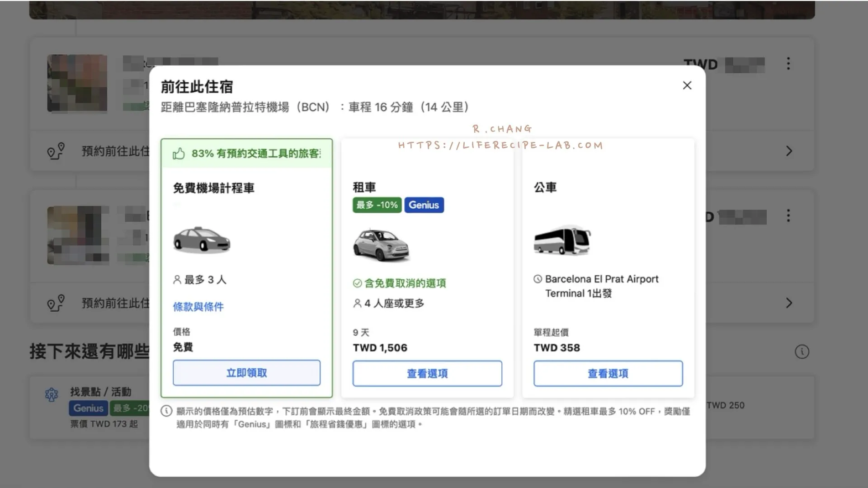This screenshot has height=488, width=868.
Task: Click the 找景點 / 活動 attractions icon
Action: coord(52,394)
